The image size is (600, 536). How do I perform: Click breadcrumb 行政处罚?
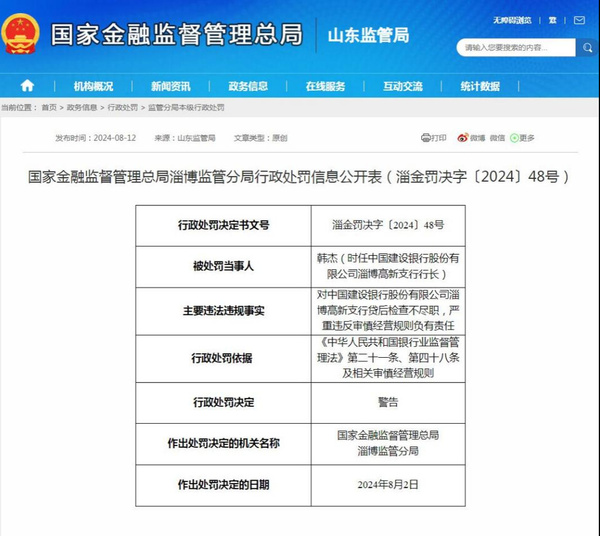122,108
